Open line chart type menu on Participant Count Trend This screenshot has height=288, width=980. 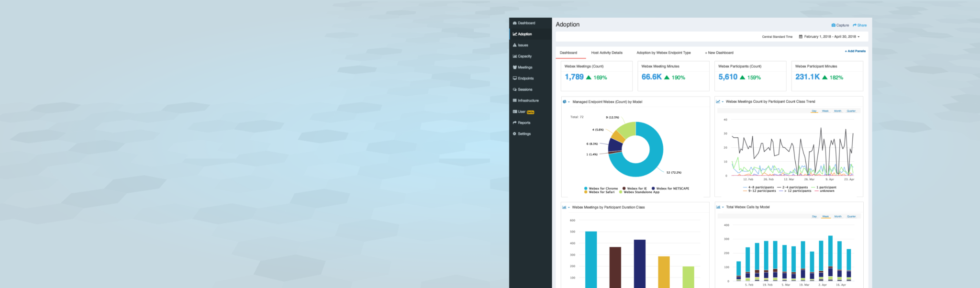point(720,101)
